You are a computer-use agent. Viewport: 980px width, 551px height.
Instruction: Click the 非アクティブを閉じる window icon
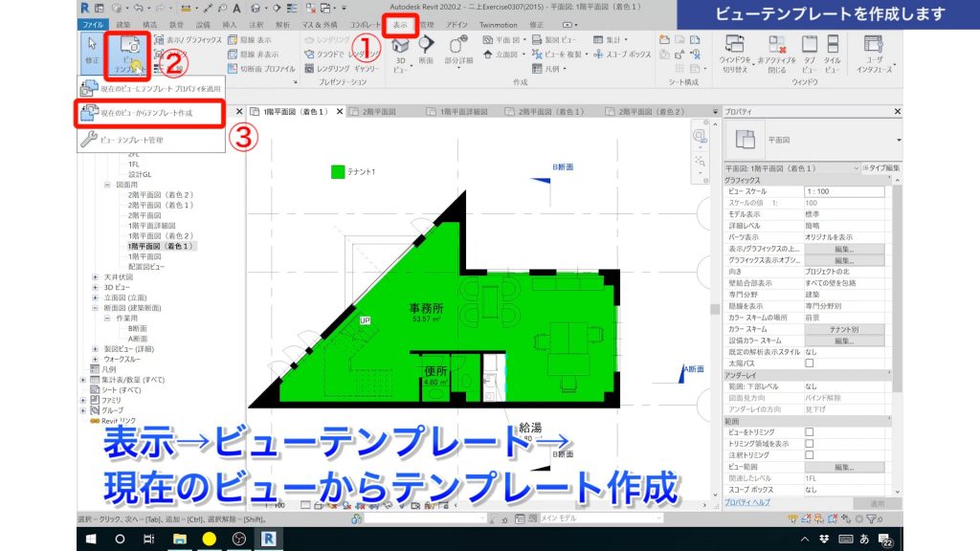[x=777, y=43]
